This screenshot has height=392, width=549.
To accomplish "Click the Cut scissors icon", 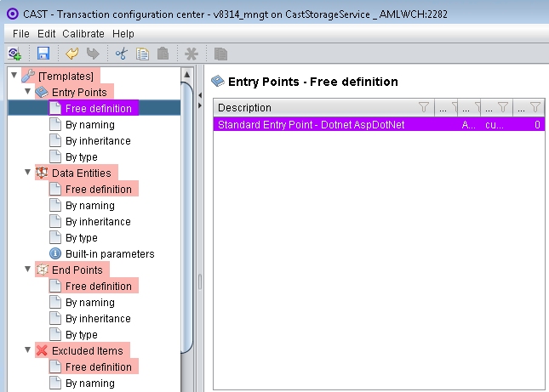I will click(x=121, y=54).
